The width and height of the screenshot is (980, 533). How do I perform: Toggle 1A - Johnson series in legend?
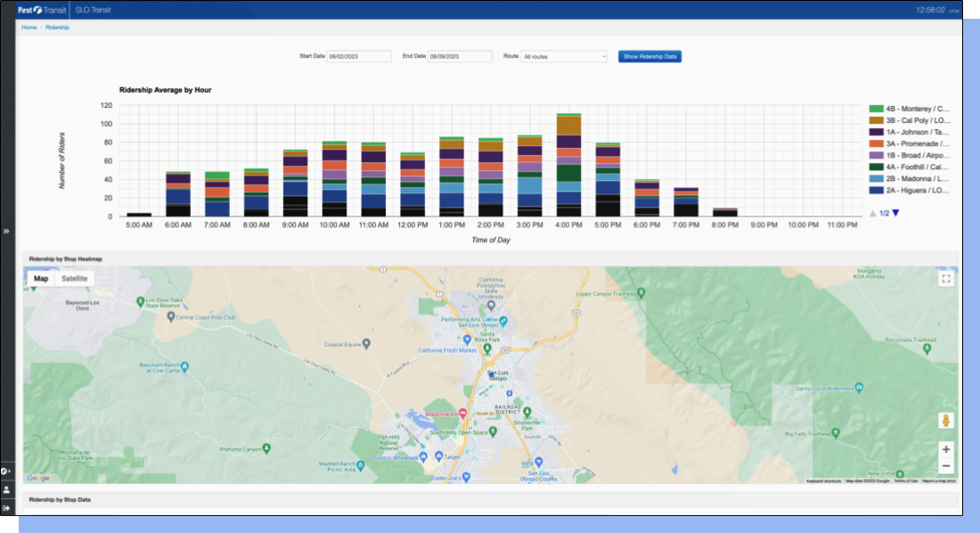(910, 132)
